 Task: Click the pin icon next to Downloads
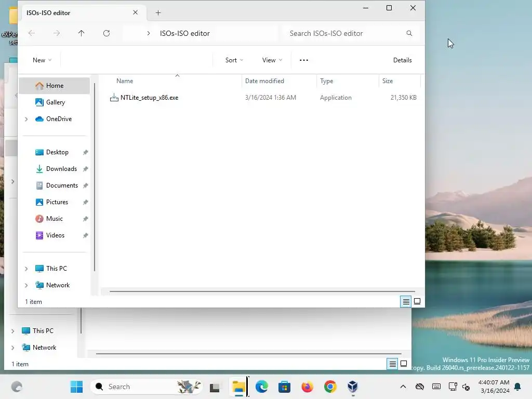86,169
